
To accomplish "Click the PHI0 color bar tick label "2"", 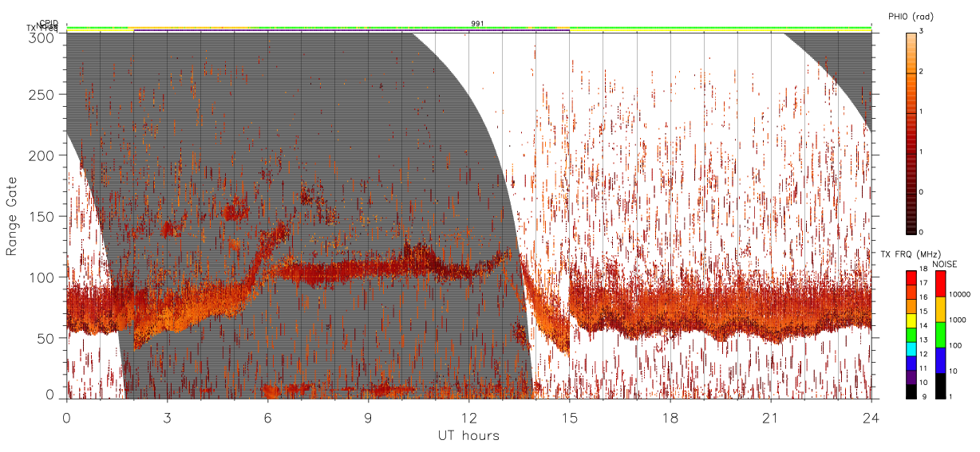I will pyautogui.click(x=921, y=72).
